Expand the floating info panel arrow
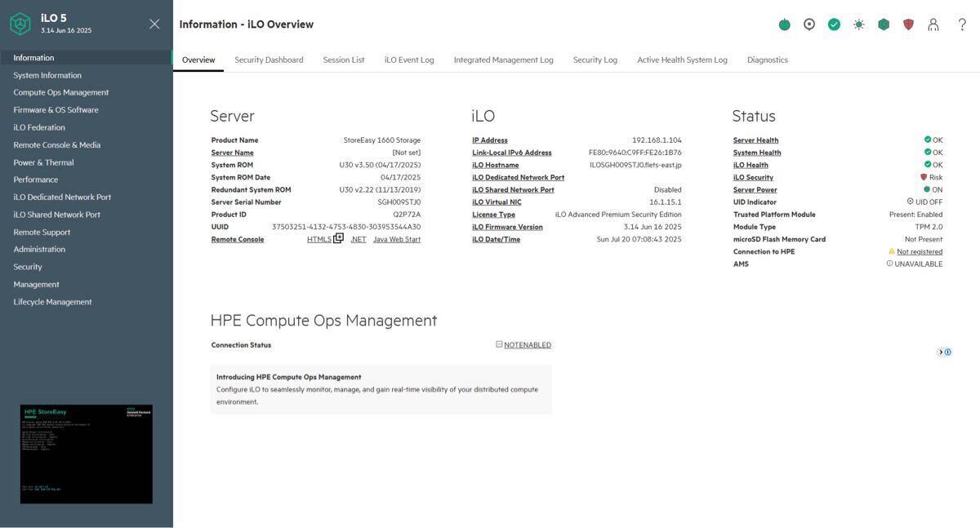The height and width of the screenshot is (528, 980). (x=941, y=353)
